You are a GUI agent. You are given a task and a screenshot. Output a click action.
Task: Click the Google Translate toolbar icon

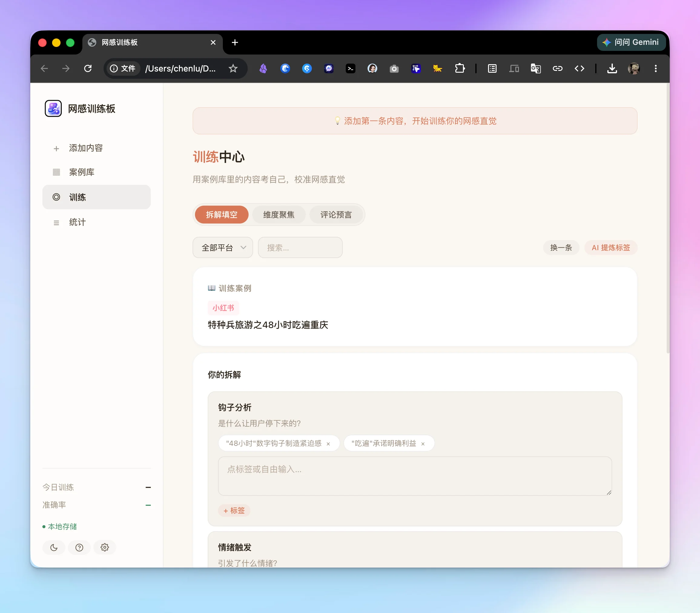click(x=536, y=68)
